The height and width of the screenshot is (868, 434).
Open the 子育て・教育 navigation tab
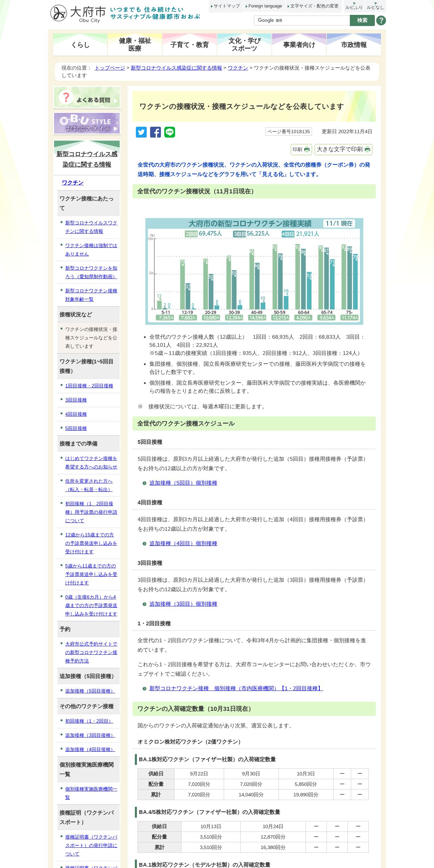(x=190, y=45)
